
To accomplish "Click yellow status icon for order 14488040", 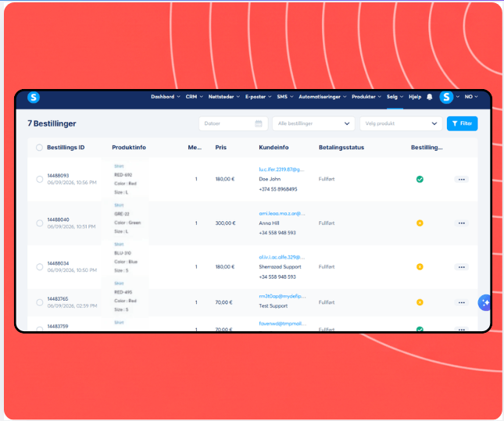I will (x=420, y=223).
